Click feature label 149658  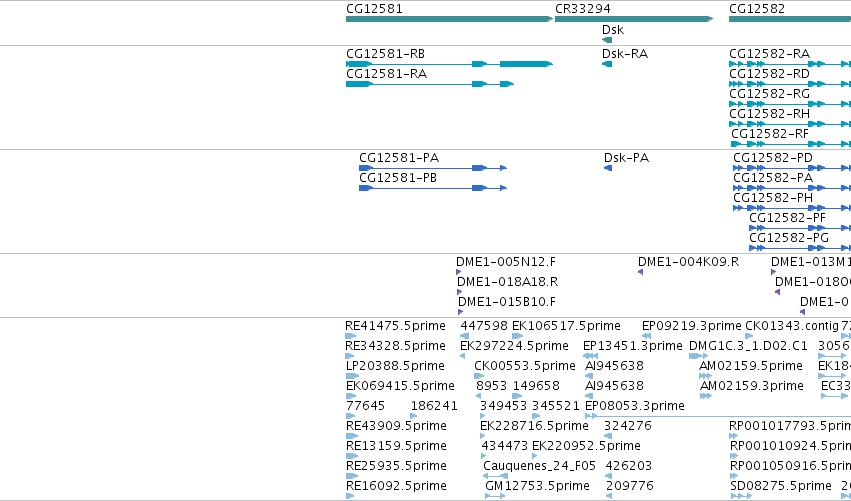(x=536, y=386)
